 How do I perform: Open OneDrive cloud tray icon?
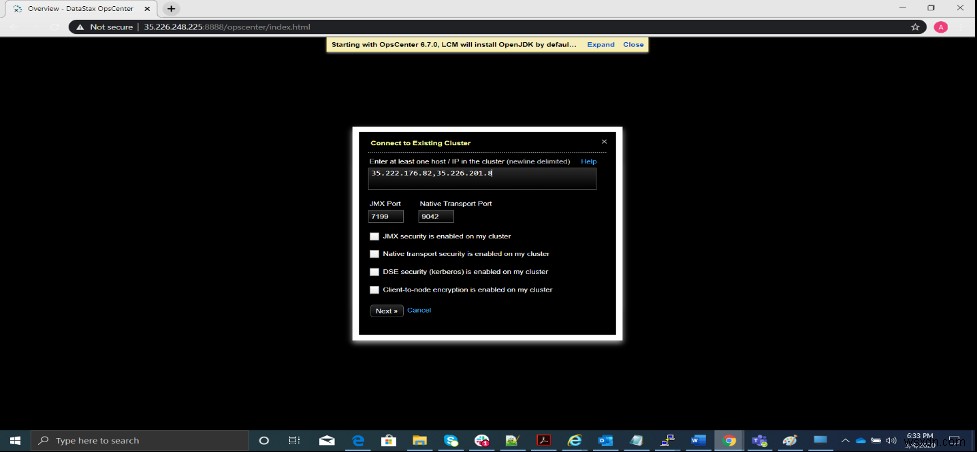coord(861,440)
